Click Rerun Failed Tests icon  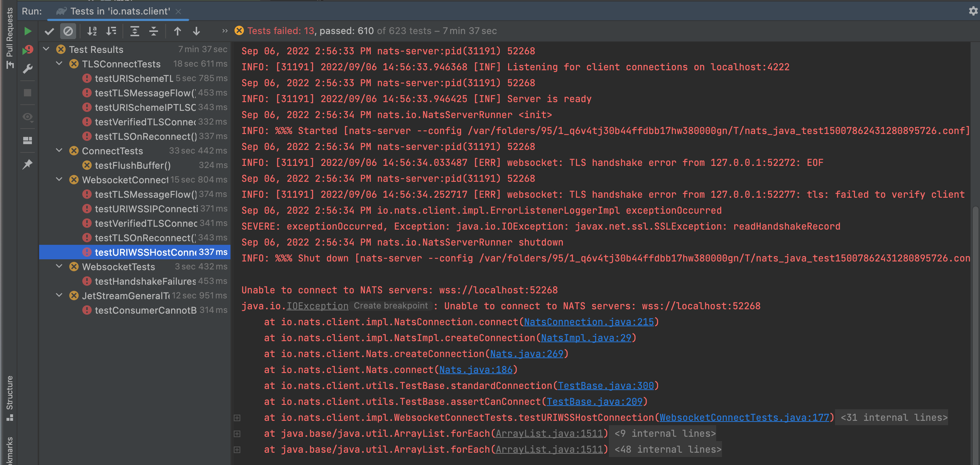click(x=28, y=50)
